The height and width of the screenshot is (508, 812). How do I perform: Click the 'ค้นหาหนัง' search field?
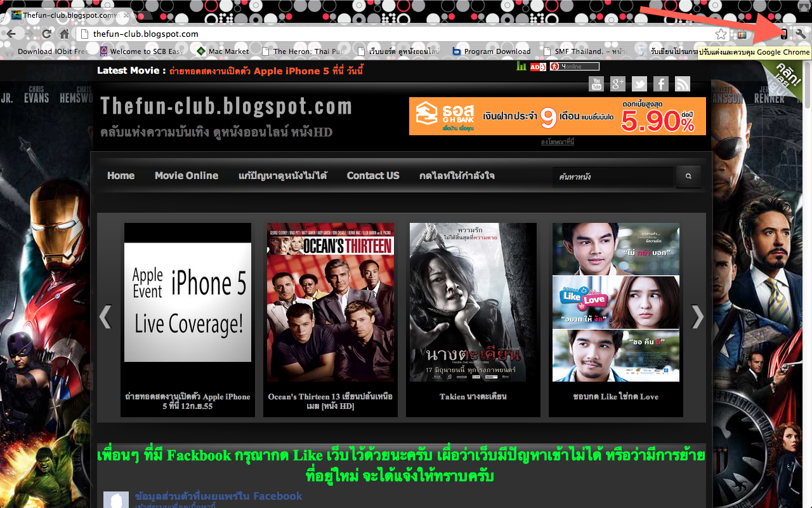tap(613, 177)
